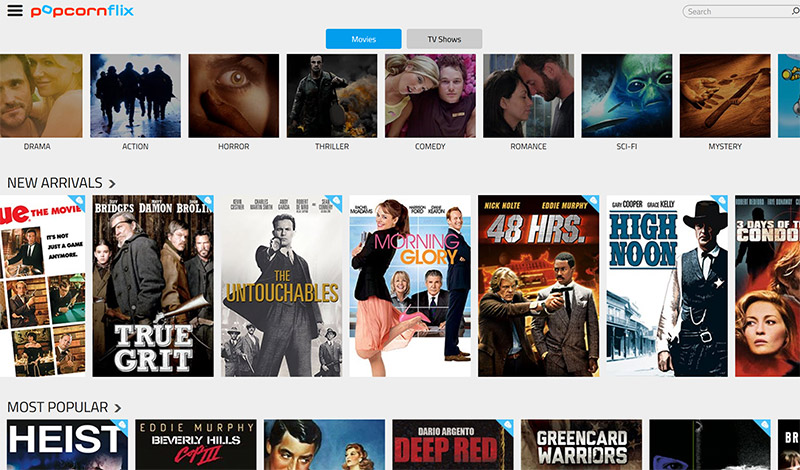
Task: Click the ROMANCE label
Action: coord(529,146)
